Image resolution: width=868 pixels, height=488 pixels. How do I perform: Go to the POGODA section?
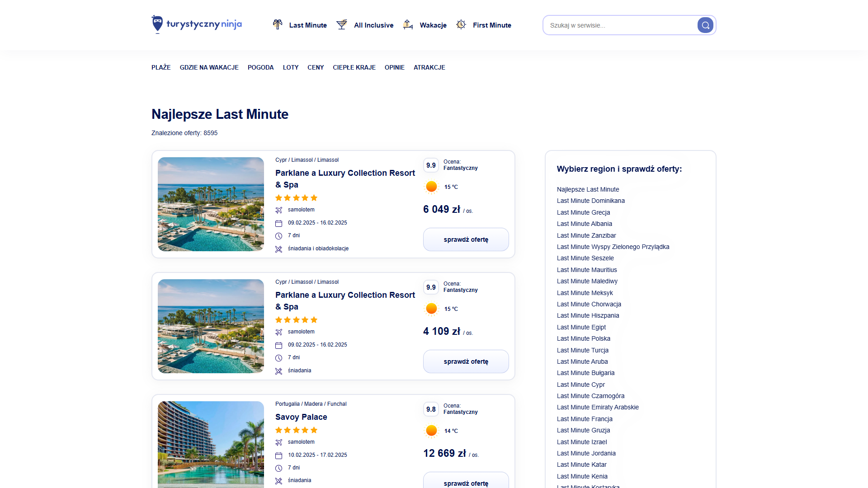pyautogui.click(x=260, y=67)
